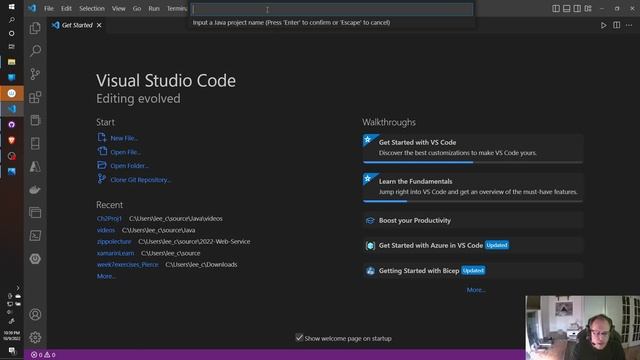Open recent folder zippolecture
The height and width of the screenshot is (360, 640).
(x=114, y=242)
